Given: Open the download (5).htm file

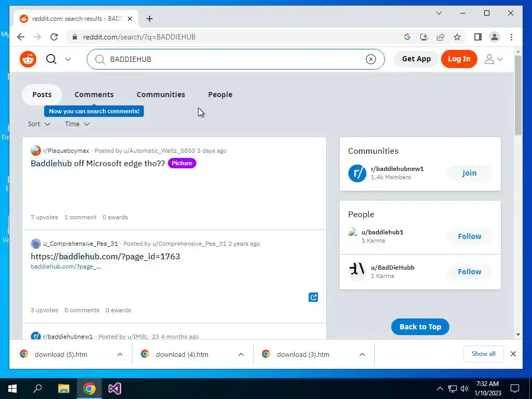Looking at the screenshot, I should tap(61, 354).
